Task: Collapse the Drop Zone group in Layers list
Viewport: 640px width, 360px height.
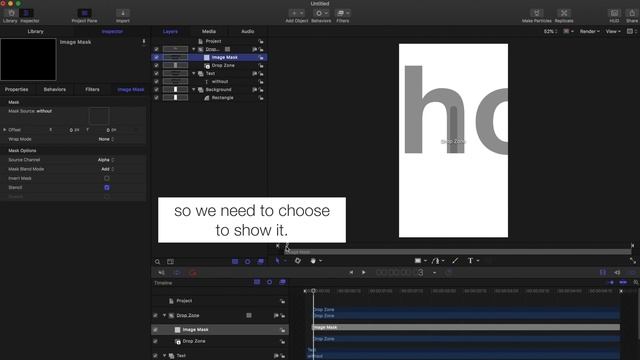Action: pos(194,49)
